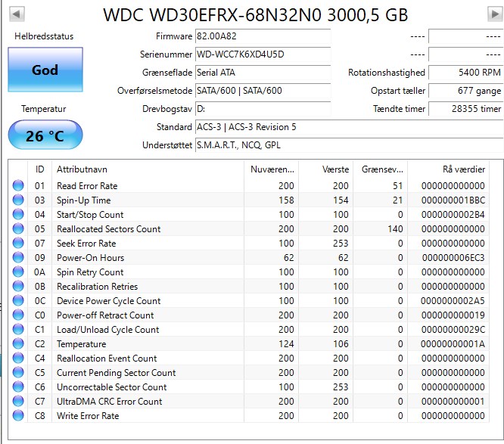This screenshot has height=444, width=504.
Task: Click the status orb for UltraDMA CRC Error Count
Action: point(18,401)
